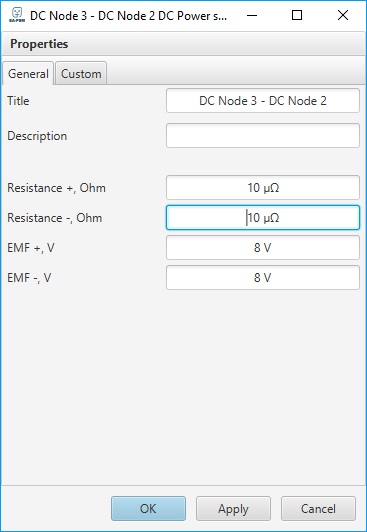The height and width of the screenshot is (532, 367).
Task: Click the EMF -, V label
Action: pyautogui.click(x=29, y=278)
